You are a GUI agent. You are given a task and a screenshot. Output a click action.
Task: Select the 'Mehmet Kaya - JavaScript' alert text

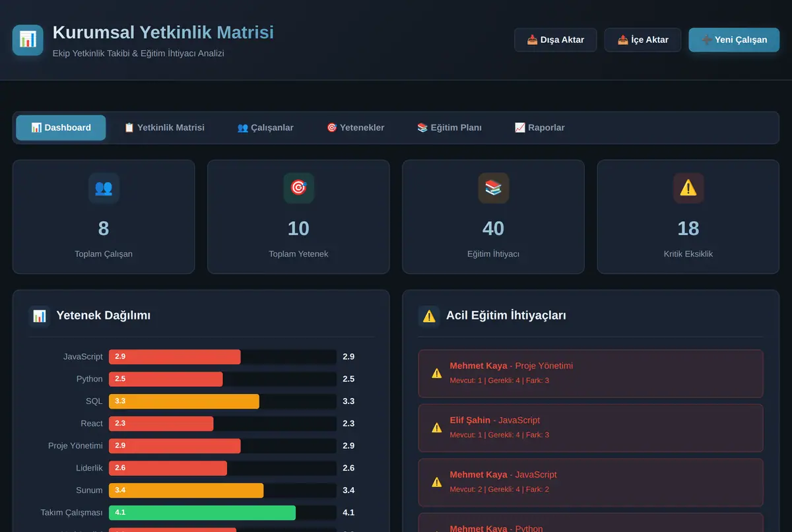point(504,475)
